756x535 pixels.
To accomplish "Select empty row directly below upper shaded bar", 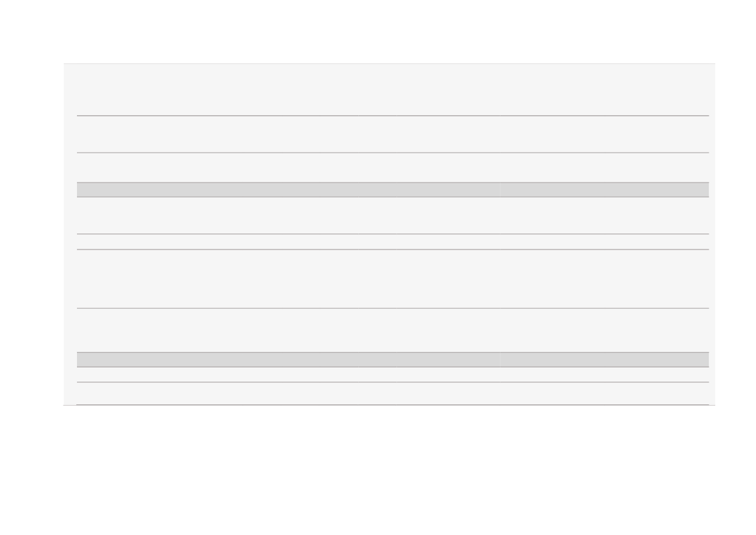I will (x=393, y=215).
